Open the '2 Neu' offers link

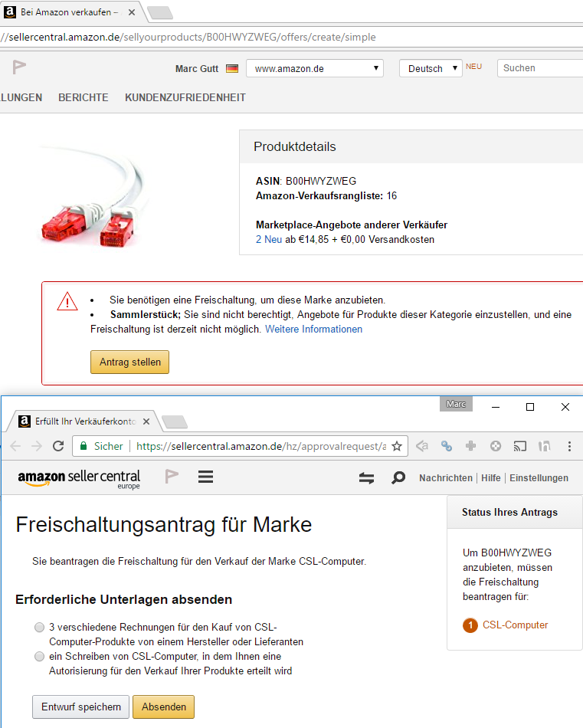click(x=269, y=240)
